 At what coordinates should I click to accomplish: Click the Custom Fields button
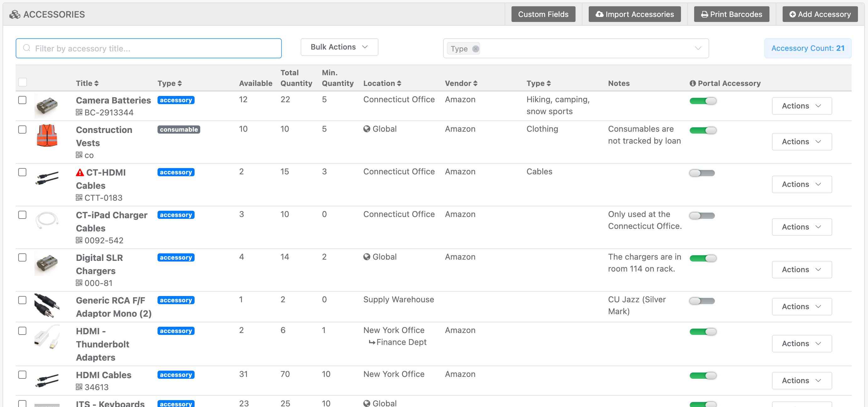tap(543, 14)
